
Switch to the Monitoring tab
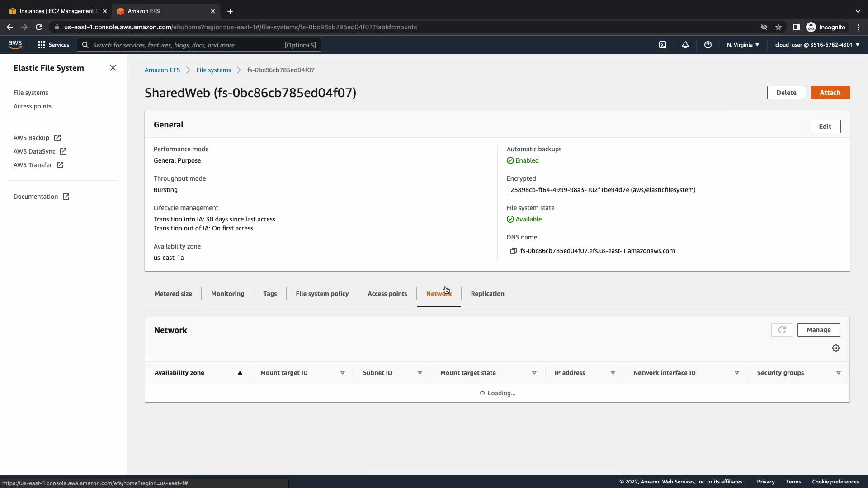click(x=227, y=294)
